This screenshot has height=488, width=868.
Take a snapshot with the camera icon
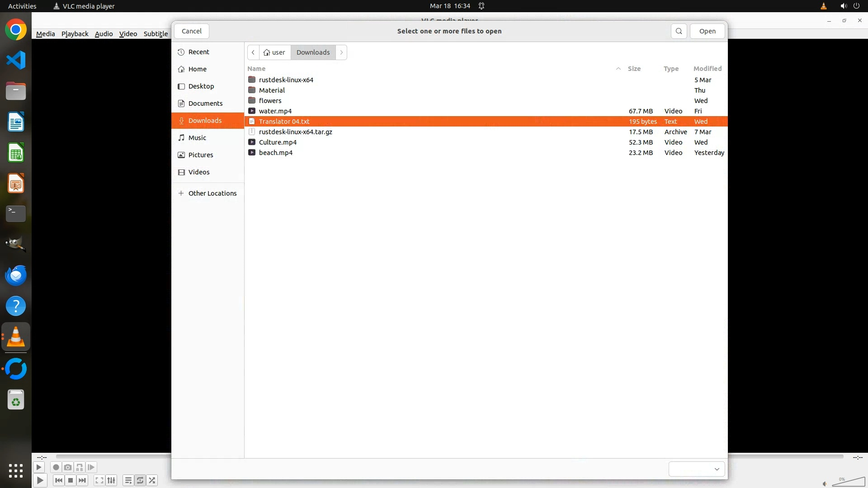coord(68,467)
